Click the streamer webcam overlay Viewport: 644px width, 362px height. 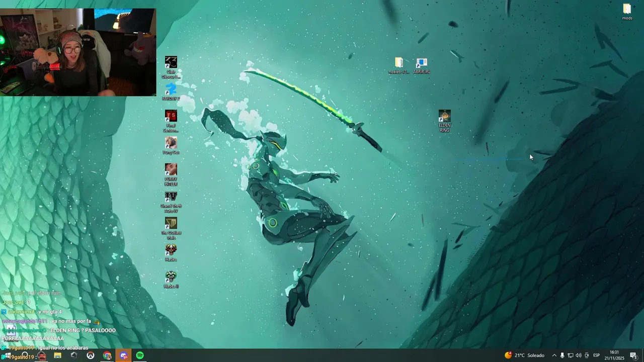(78, 52)
